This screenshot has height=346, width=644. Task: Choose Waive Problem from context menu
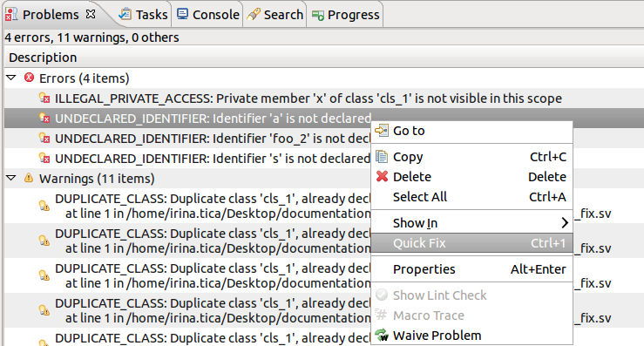click(471, 336)
